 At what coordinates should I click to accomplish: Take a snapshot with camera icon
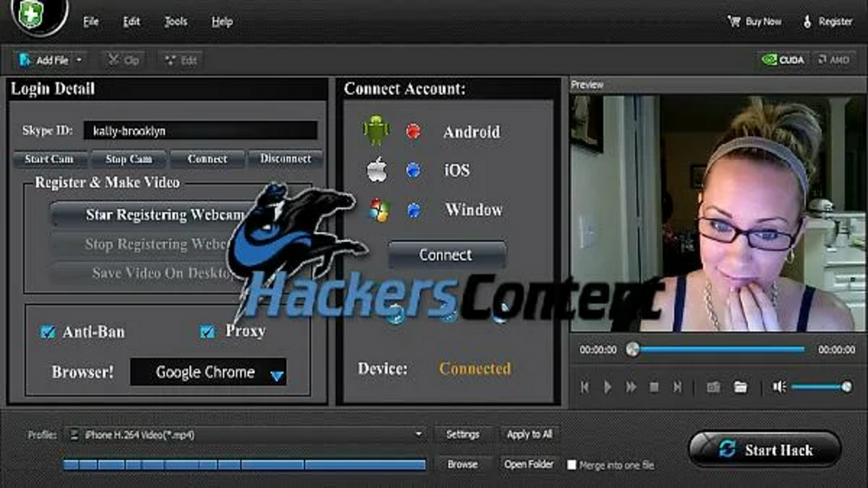(713, 387)
